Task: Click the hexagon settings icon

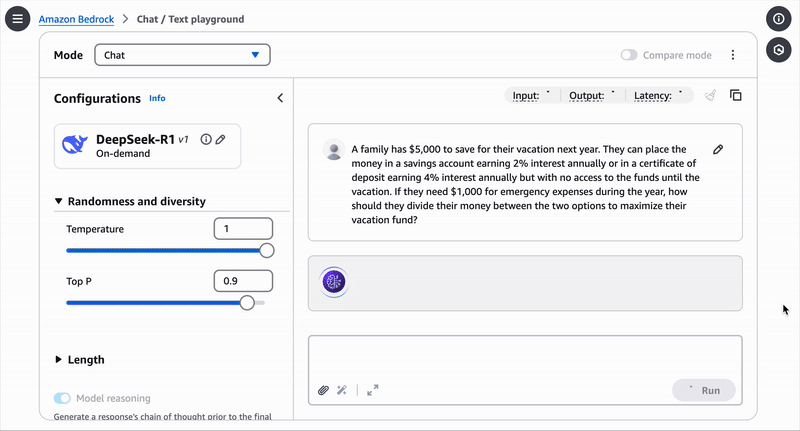Action: (x=779, y=49)
